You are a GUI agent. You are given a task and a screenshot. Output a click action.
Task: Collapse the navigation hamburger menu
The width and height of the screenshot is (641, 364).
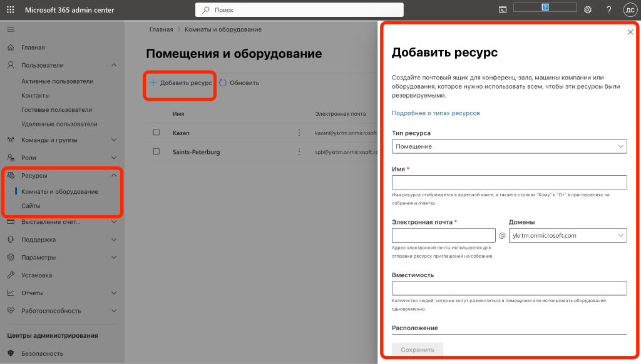point(11,29)
